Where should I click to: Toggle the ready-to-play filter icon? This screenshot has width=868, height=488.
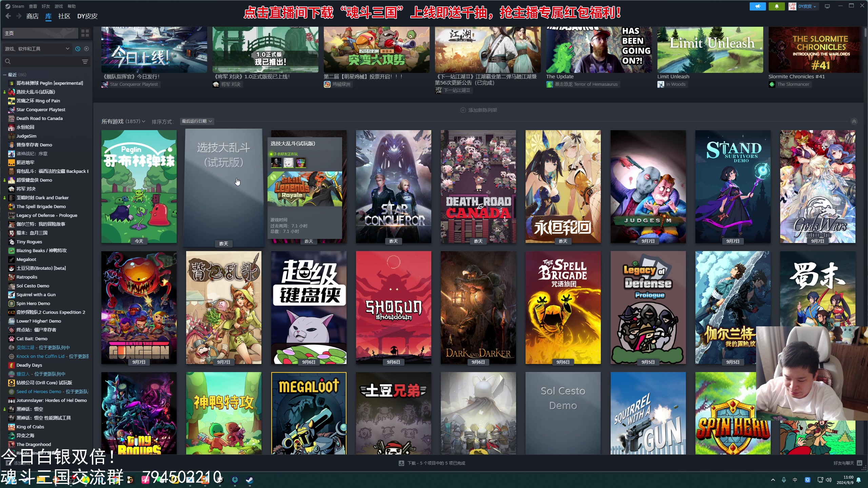[86, 49]
